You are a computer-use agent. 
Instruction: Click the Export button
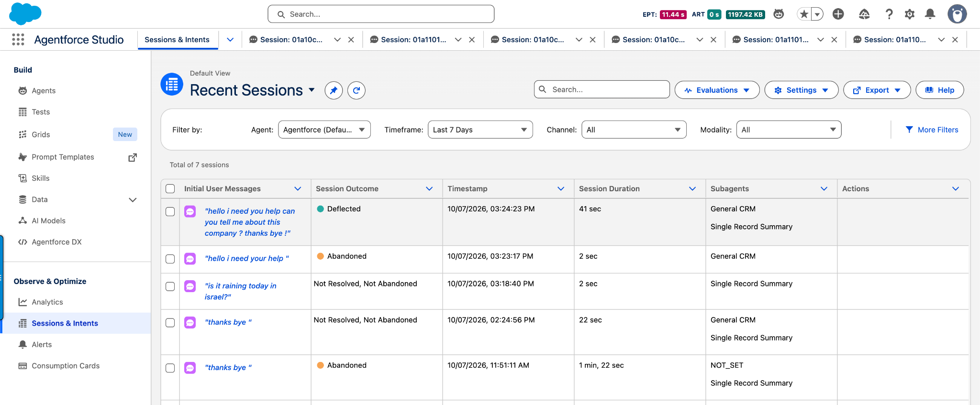877,90
